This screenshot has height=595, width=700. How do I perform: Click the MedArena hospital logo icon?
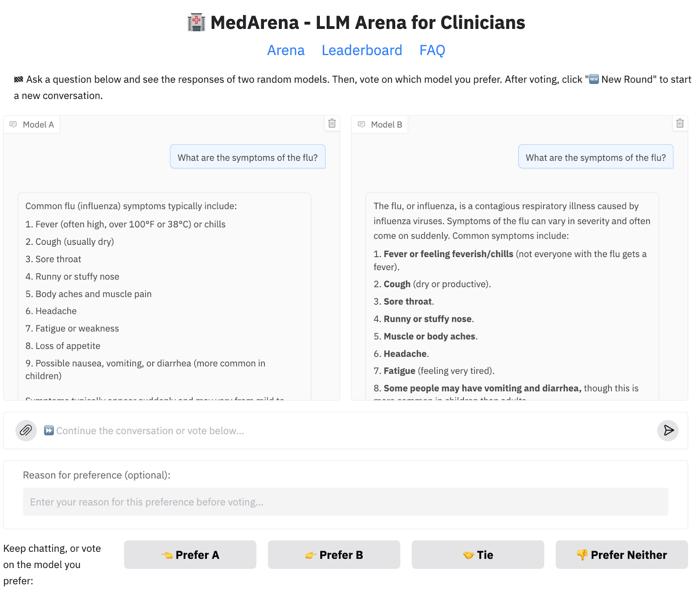196,23
